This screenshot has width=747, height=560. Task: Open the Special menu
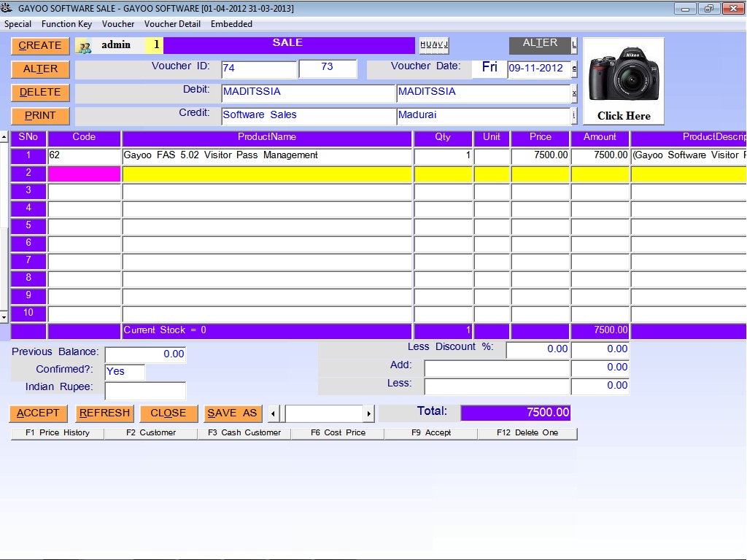click(18, 24)
